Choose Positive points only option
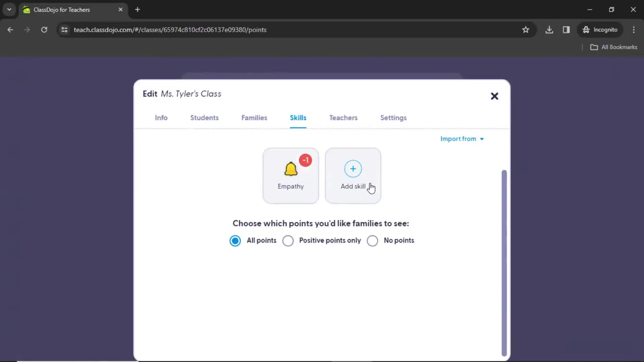This screenshot has width=644, height=362. pyautogui.click(x=288, y=241)
